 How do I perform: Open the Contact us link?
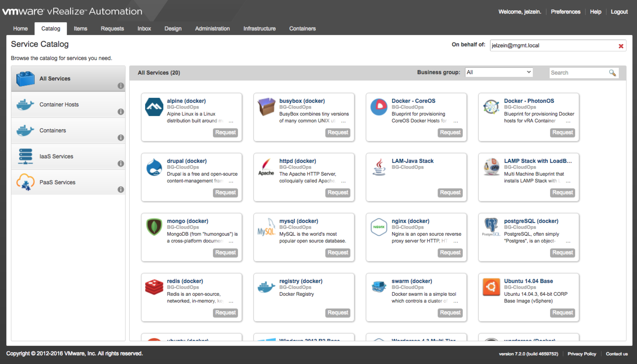click(617, 354)
